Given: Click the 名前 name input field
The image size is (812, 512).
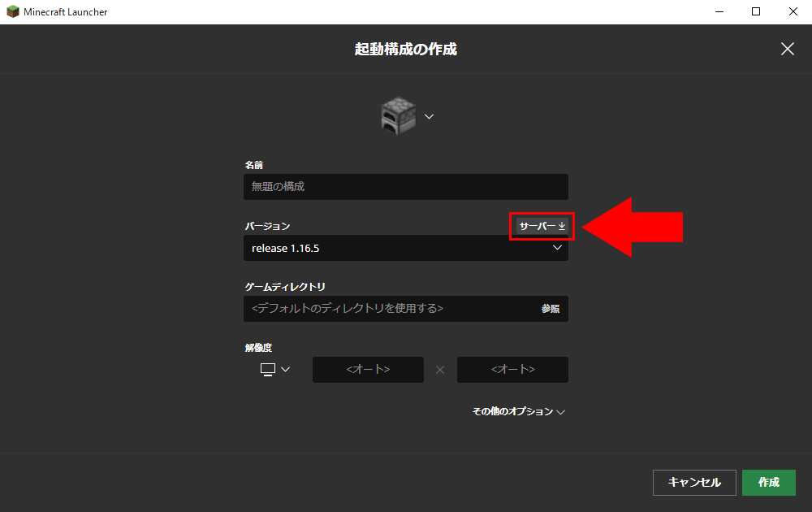Looking at the screenshot, I should pos(405,187).
